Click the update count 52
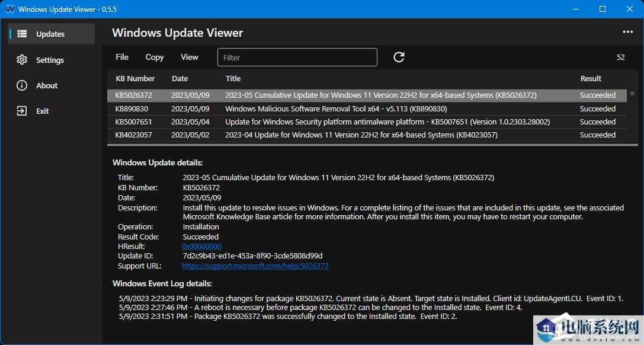The image size is (644, 345). coord(620,57)
